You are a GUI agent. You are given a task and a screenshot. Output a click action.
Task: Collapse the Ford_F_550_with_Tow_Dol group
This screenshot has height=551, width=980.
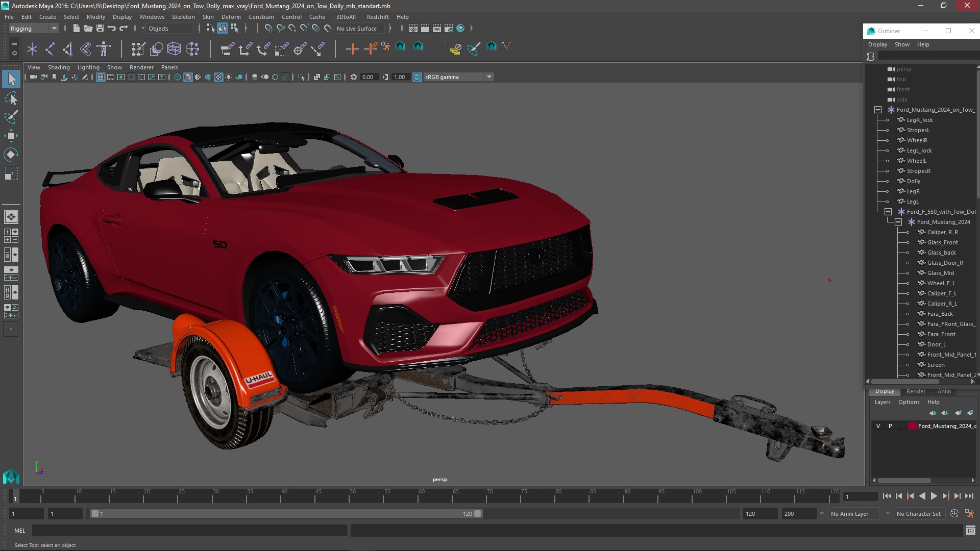888,212
